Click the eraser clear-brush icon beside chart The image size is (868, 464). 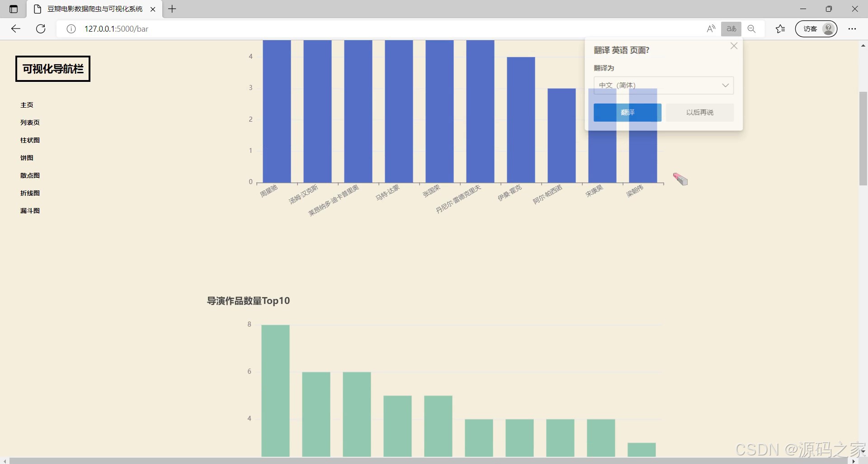[680, 179]
